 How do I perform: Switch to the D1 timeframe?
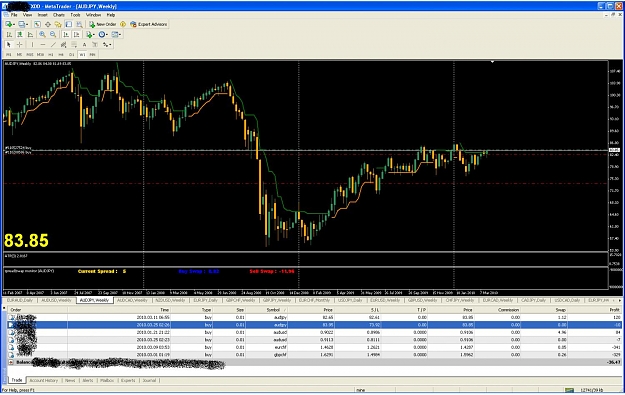tap(72, 55)
